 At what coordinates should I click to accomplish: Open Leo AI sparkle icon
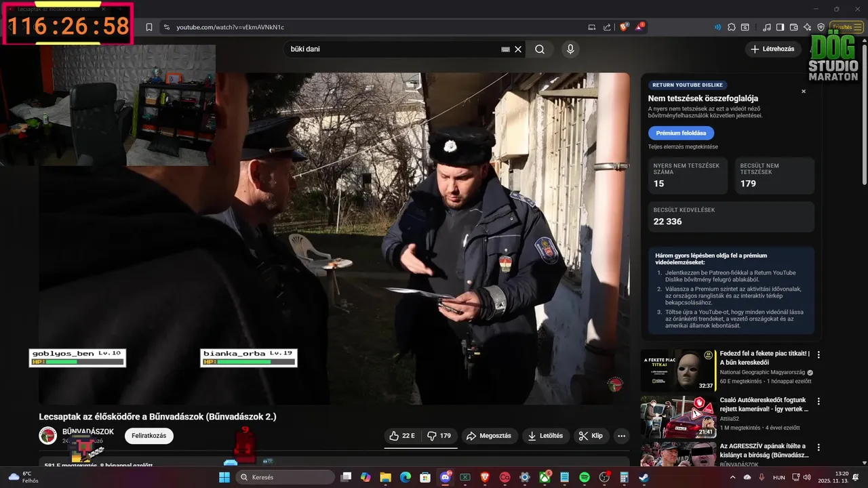[x=807, y=27]
